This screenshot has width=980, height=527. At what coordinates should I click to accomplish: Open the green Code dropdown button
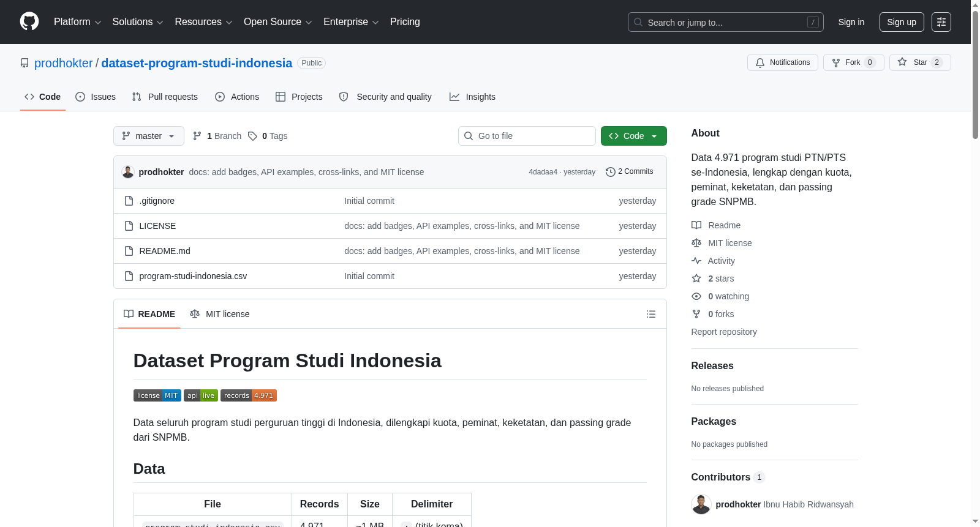(x=634, y=136)
